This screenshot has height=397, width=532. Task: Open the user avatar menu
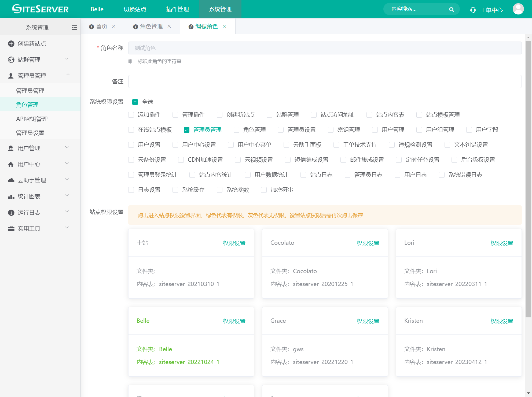[518, 9]
